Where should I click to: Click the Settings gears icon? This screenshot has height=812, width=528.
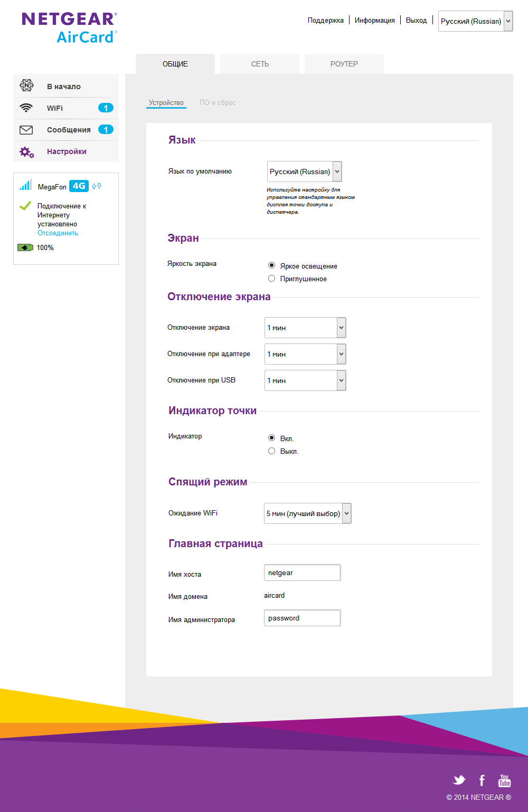pyautogui.click(x=26, y=152)
